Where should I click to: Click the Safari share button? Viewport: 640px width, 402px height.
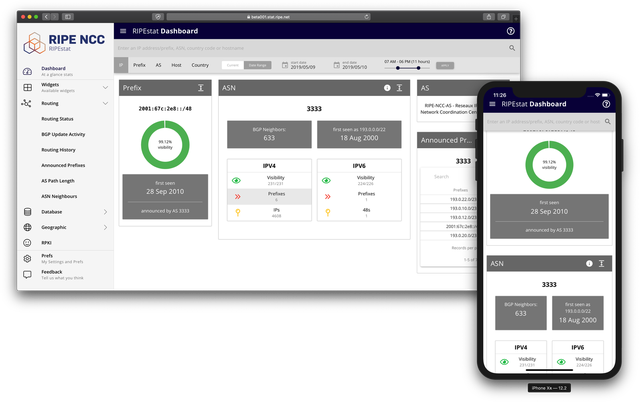(489, 17)
